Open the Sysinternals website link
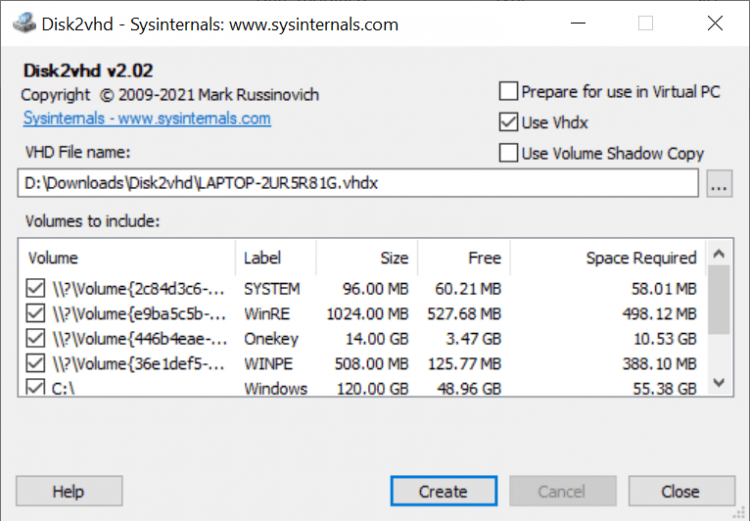The height and width of the screenshot is (521, 750). coord(146,118)
